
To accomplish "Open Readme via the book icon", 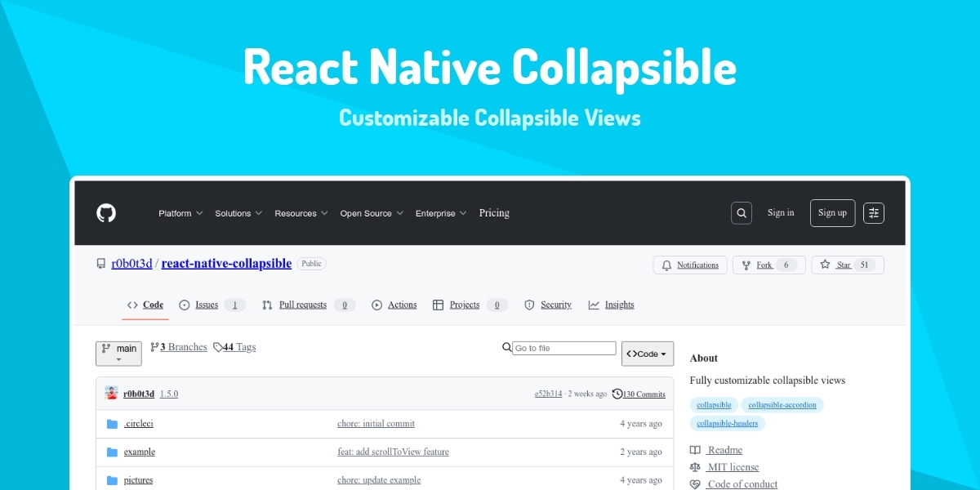I will tap(697, 449).
